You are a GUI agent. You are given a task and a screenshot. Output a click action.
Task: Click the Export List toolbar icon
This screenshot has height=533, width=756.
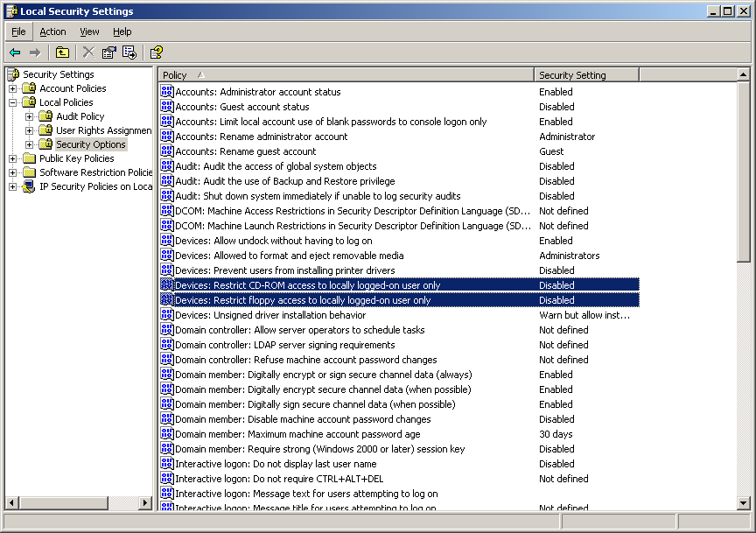tap(129, 53)
